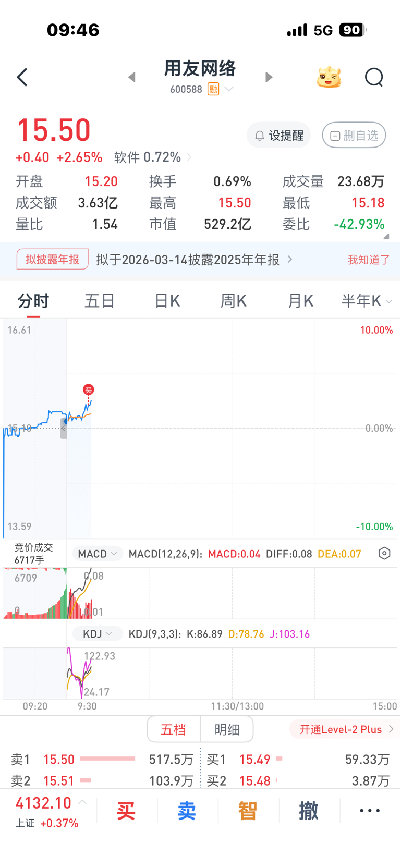Tap the blue 卖 sell button

pyautogui.click(x=187, y=811)
